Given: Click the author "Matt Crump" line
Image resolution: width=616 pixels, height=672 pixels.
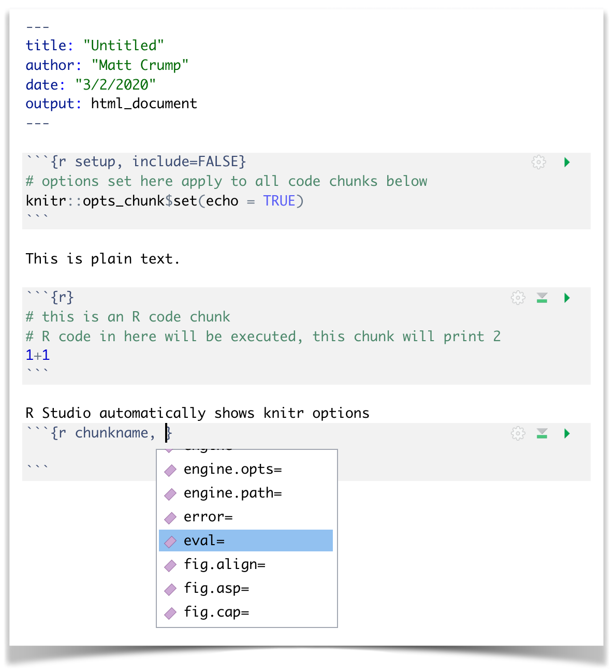Looking at the screenshot, I should 107,65.
